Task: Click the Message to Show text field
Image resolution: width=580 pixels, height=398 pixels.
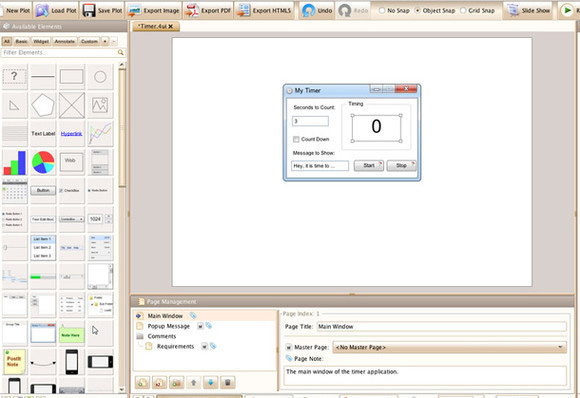Action: click(320, 166)
